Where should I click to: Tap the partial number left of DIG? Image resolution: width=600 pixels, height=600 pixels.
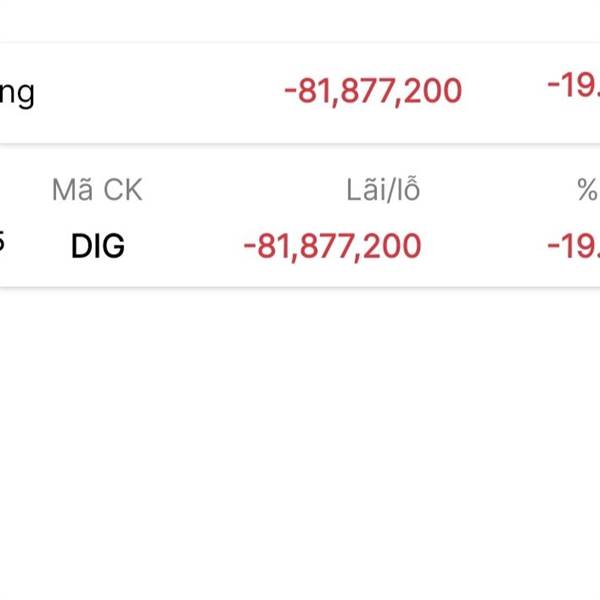[2, 243]
